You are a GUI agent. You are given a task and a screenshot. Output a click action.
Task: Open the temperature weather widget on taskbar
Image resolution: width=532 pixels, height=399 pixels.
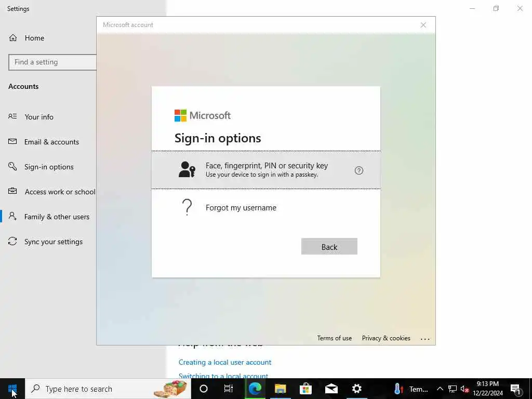[411, 389]
